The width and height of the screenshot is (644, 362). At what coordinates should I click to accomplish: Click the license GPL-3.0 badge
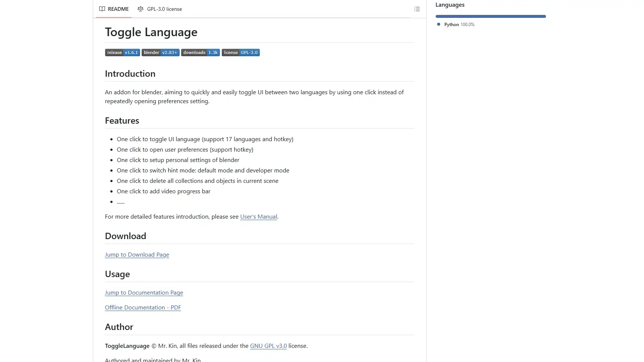[241, 53]
